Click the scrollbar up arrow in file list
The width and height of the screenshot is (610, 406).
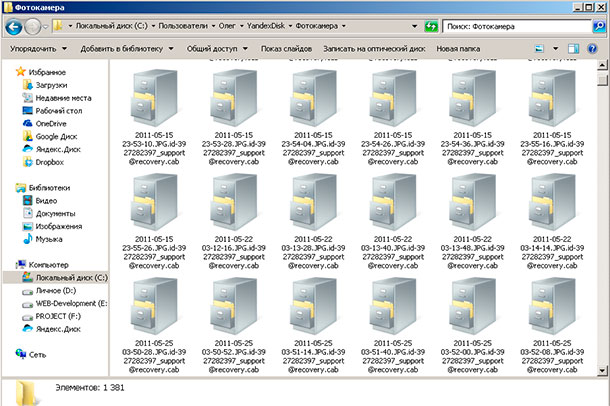(x=602, y=65)
